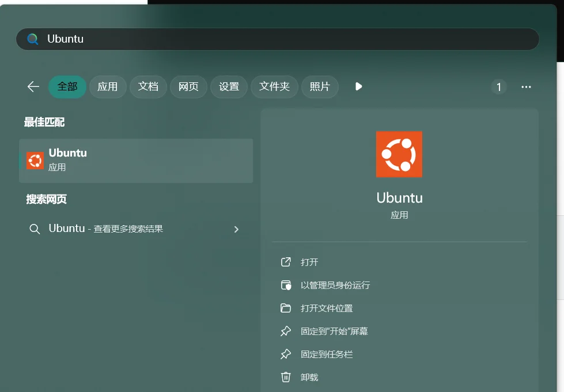Click the circular badge showing 1
Viewport: 564px width, 392px height.
click(x=498, y=87)
